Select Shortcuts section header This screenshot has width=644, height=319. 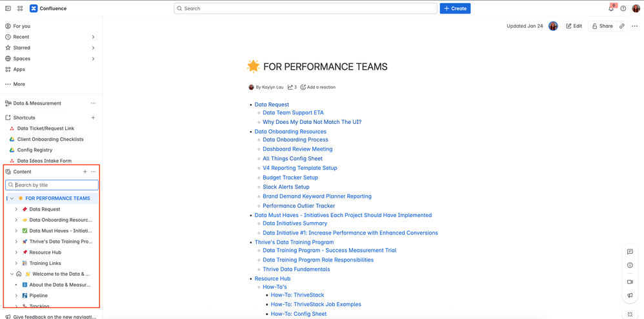click(x=25, y=118)
